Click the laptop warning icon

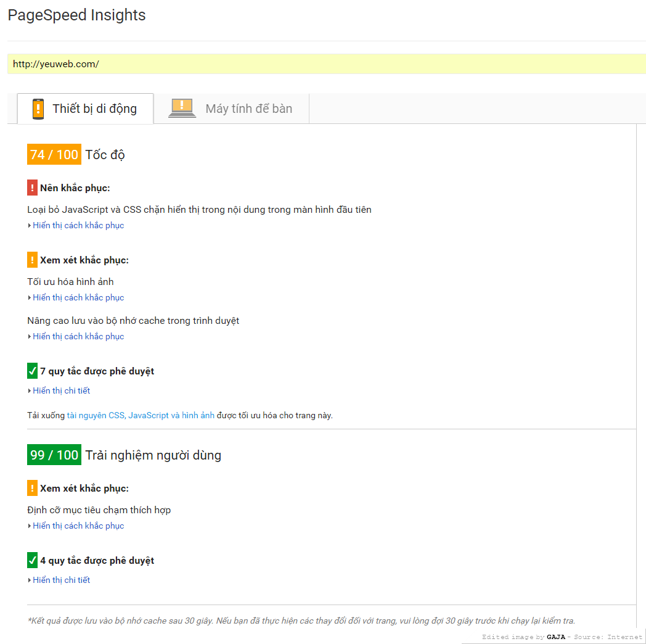point(182,109)
